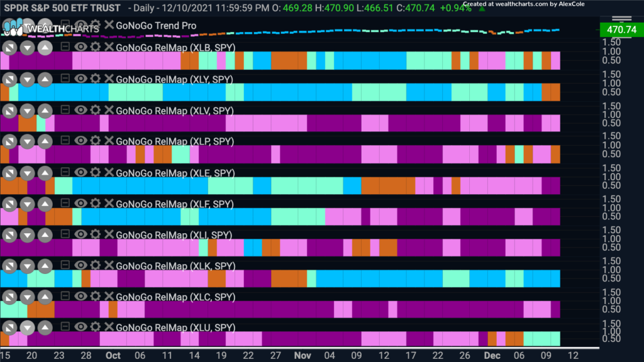Collapse the XLE RelMap pane
644x362 pixels.
click(65, 172)
